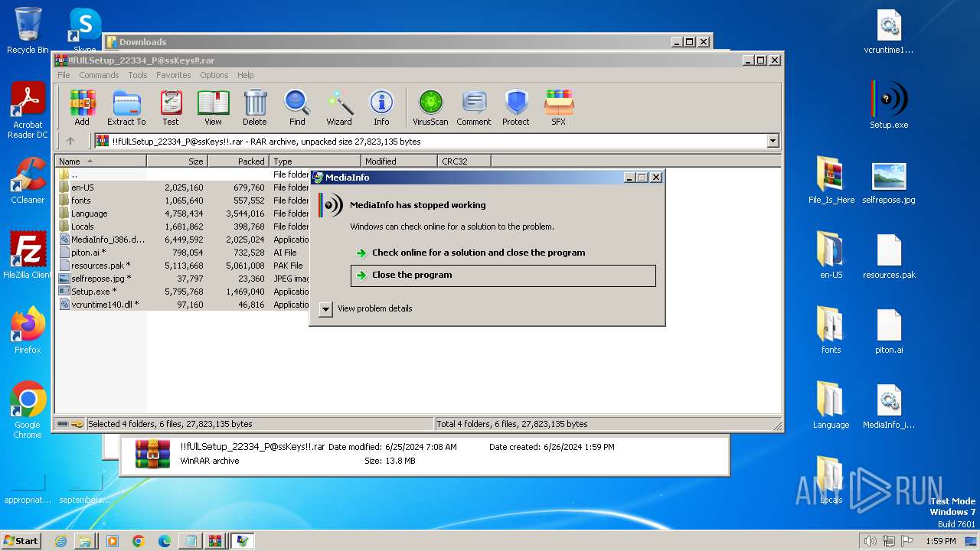Open the Comment tool
The height and width of the screenshot is (551, 980).
coord(474,107)
